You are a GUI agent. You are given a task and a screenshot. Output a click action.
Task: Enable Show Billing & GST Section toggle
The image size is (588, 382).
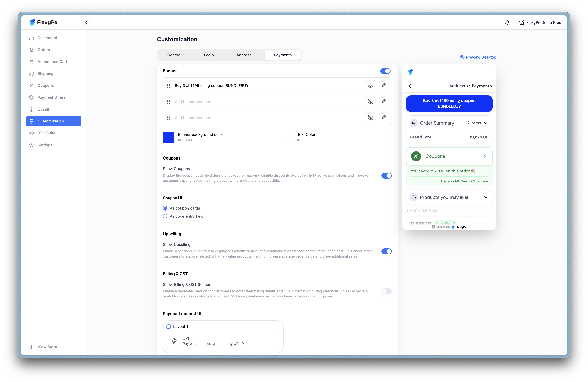pos(386,291)
